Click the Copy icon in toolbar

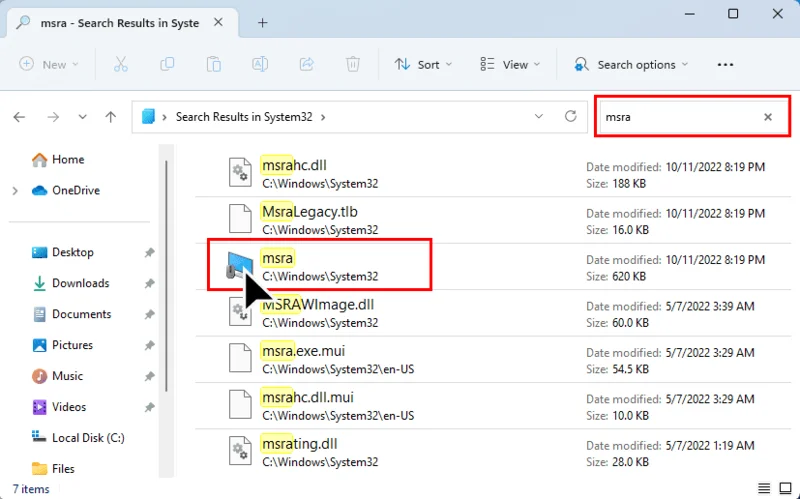pyautogui.click(x=167, y=64)
